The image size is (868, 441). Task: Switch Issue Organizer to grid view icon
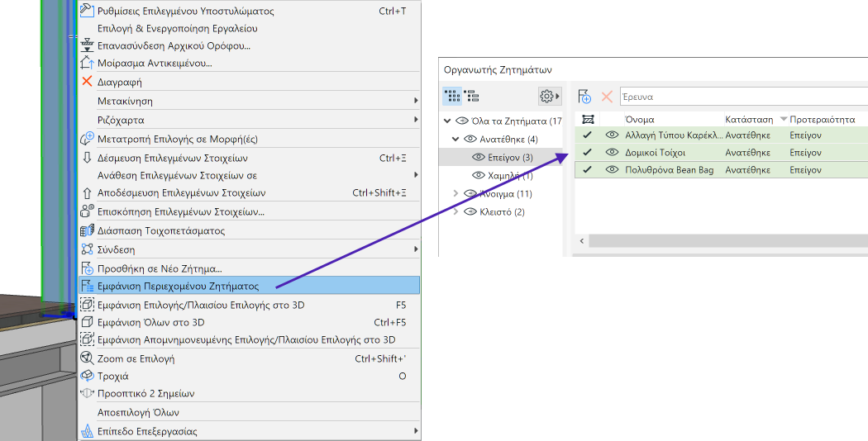pos(452,97)
